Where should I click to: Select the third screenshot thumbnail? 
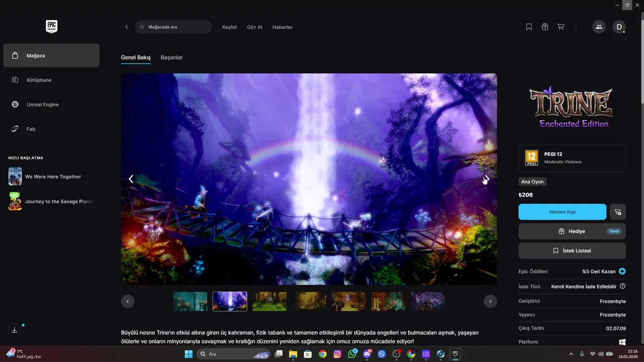[270, 301]
